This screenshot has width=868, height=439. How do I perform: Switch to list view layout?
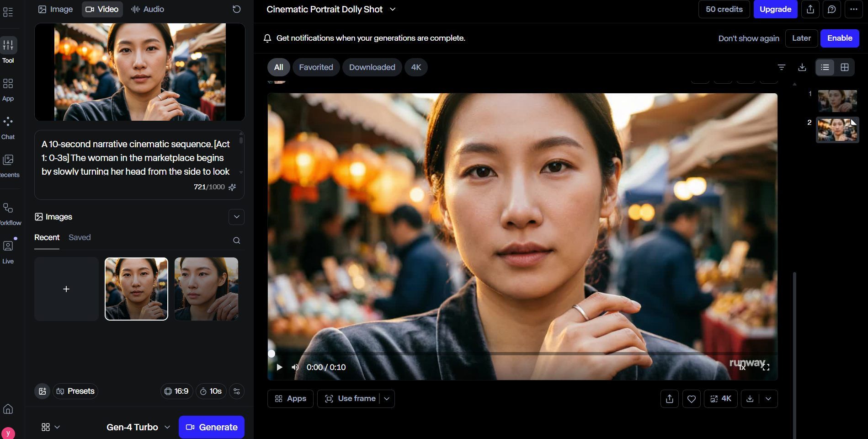click(x=825, y=67)
